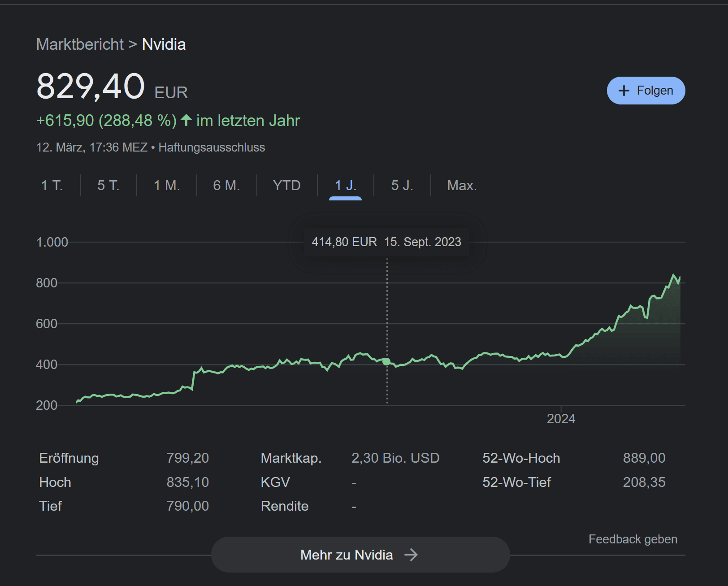Click the 400 y-axis label
Viewport: 728px width, 586px height.
(x=47, y=365)
